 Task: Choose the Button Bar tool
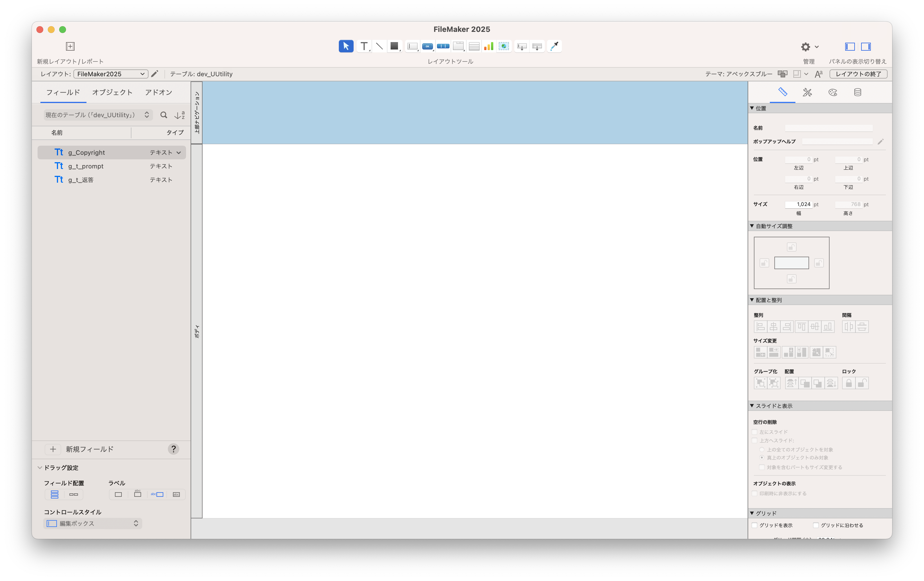pyautogui.click(x=443, y=46)
